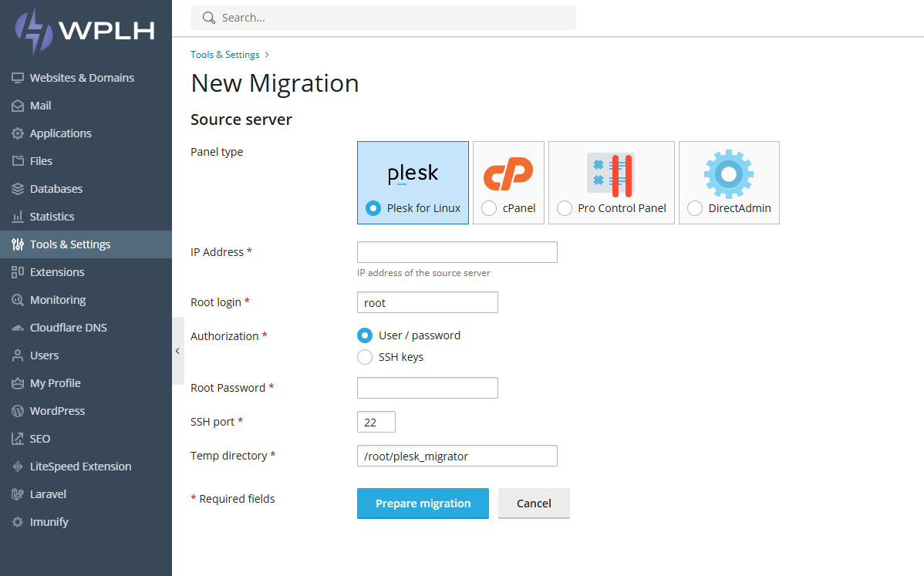924x576 pixels.
Task: Click the "New Migration" page title
Action: coord(275,83)
